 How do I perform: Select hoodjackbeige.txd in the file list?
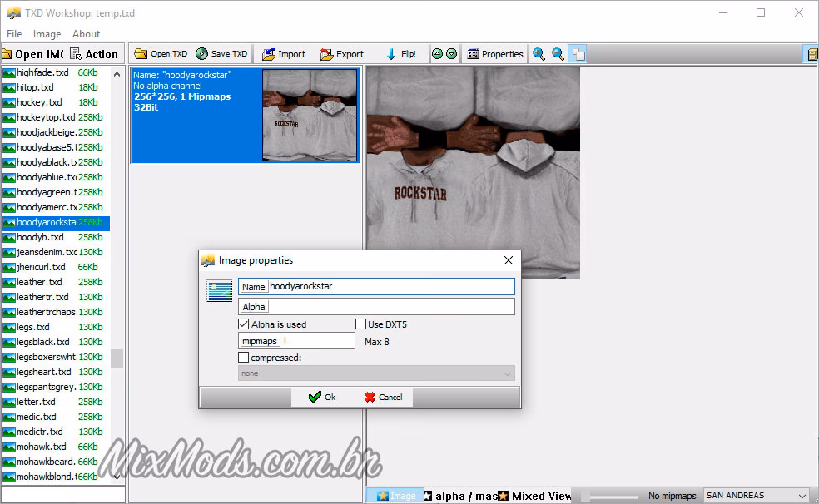[56, 132]
